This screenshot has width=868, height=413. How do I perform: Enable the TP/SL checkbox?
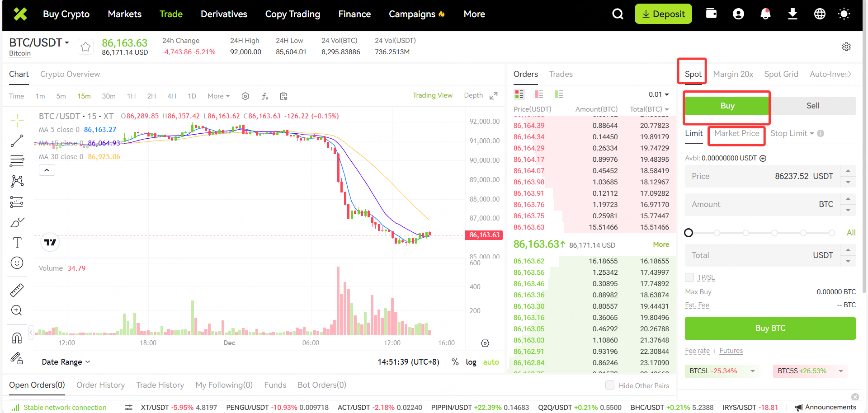[x=689, y=277]
